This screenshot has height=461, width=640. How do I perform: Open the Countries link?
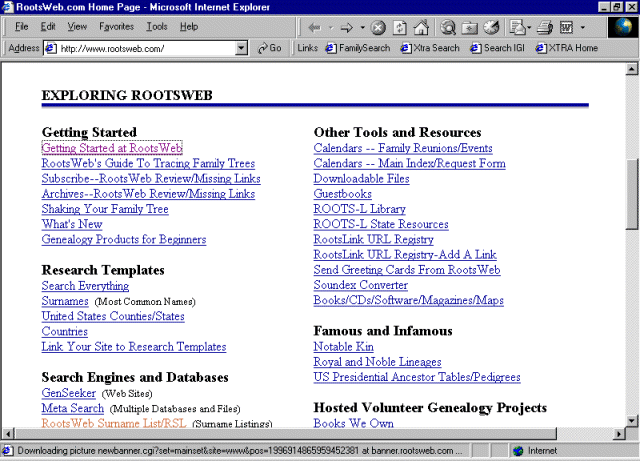(x=64, y=331)
